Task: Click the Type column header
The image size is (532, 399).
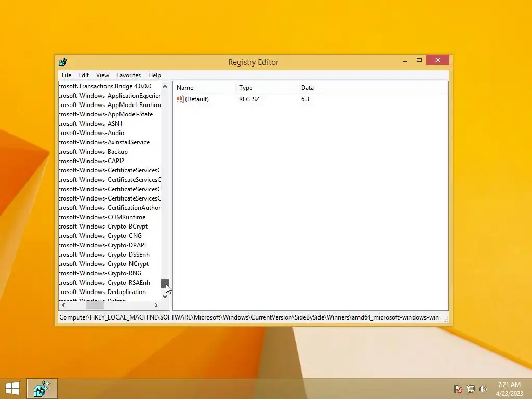Action: coord(267,87)
